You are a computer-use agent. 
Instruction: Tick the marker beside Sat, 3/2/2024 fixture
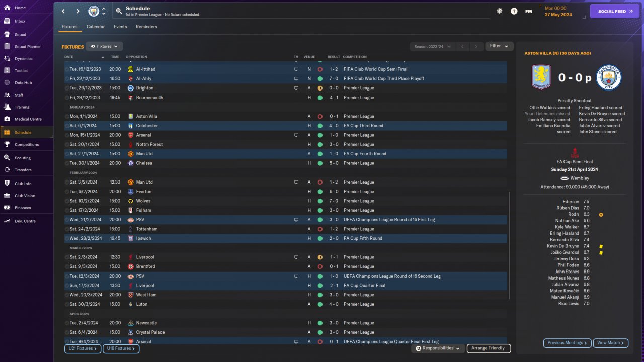pos(67,182)
